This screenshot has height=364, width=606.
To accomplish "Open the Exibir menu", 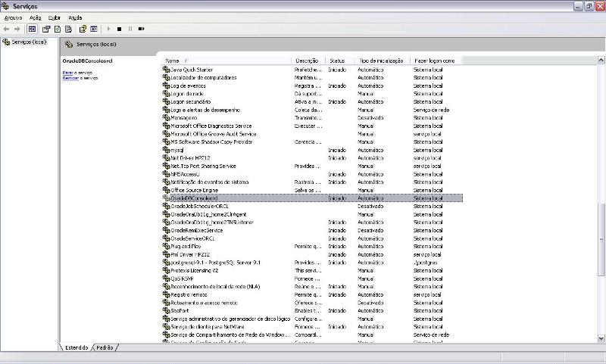I will (x=55, y=17).
